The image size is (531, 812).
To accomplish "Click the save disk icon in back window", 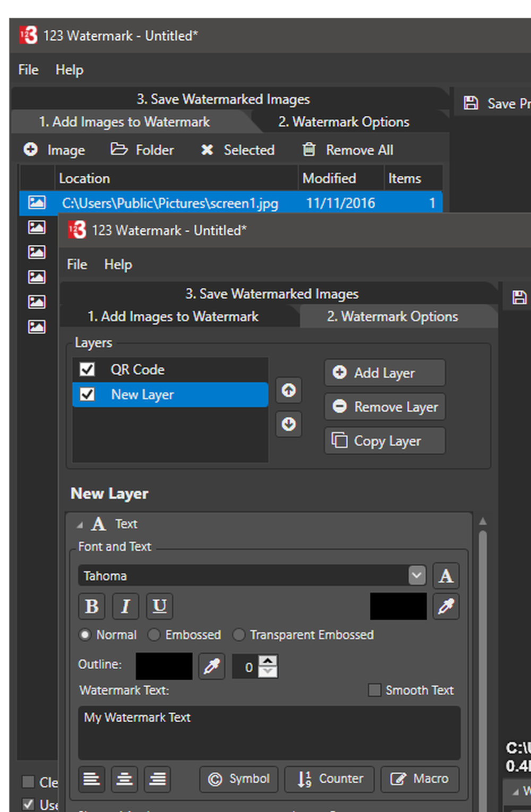I will 471,103.
